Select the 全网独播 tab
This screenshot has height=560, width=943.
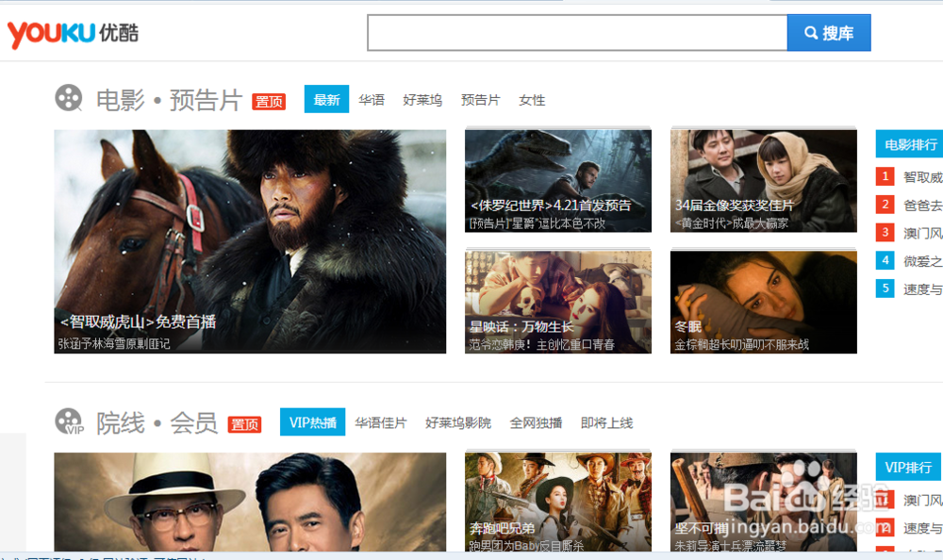[536, 423]
